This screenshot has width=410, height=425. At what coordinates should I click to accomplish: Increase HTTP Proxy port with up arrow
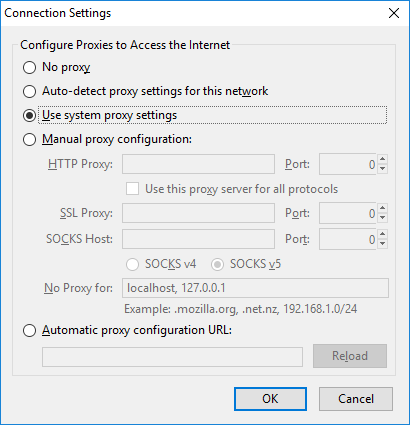coord(383,159)
